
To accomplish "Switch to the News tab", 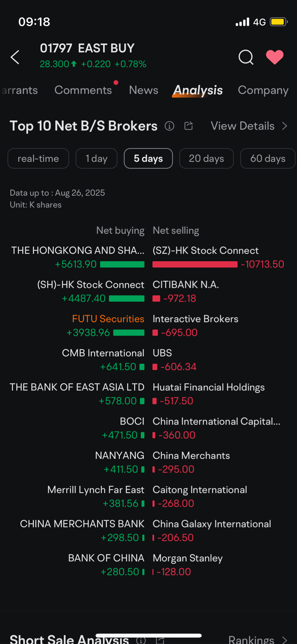I will point(143,90).
